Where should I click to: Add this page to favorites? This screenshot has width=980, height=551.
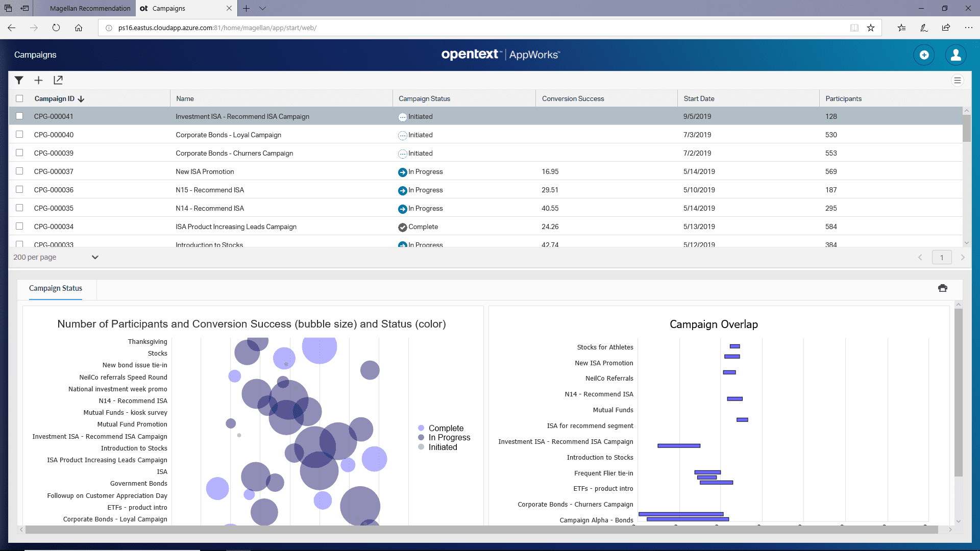(871, 28)
